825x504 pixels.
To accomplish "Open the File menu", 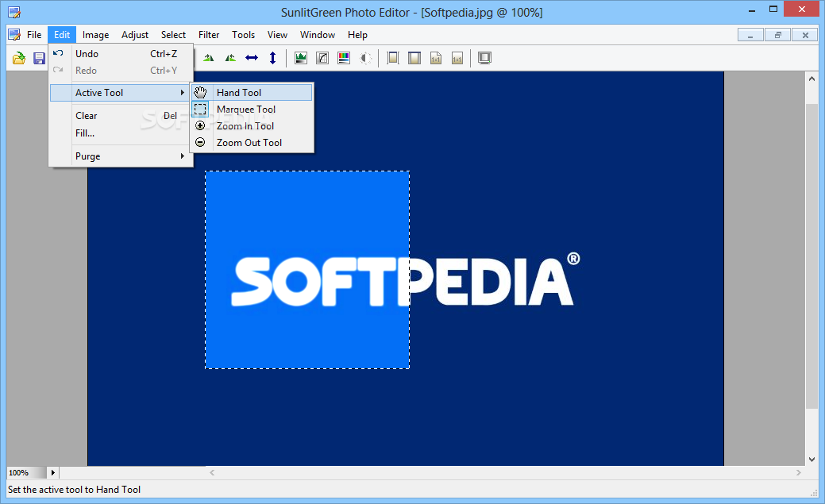I will tap(34, 35).
